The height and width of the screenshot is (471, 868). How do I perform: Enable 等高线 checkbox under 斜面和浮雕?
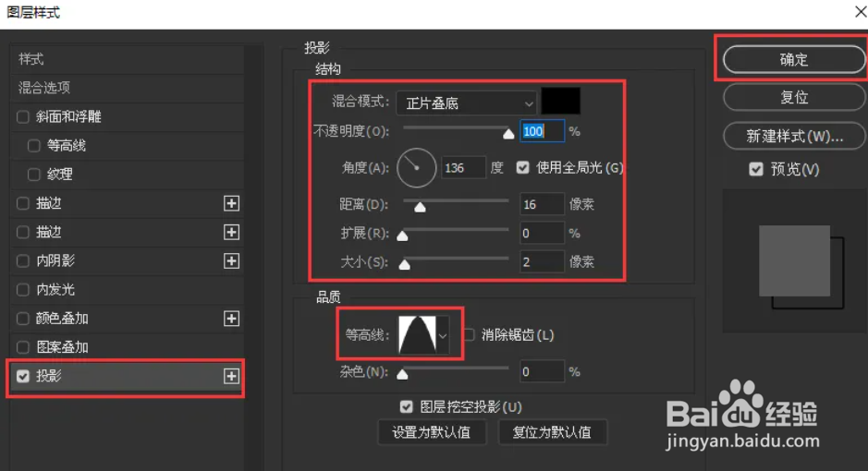[x=34, y=145]
